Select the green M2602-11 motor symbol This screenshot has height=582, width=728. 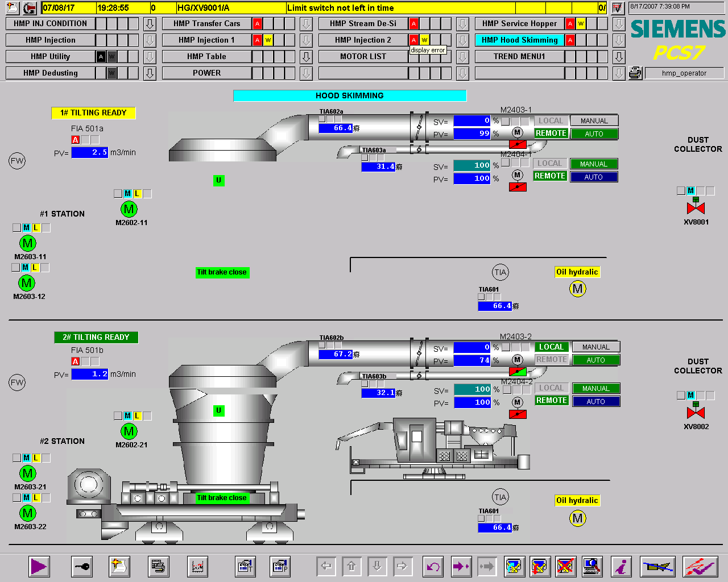point(129,209)
